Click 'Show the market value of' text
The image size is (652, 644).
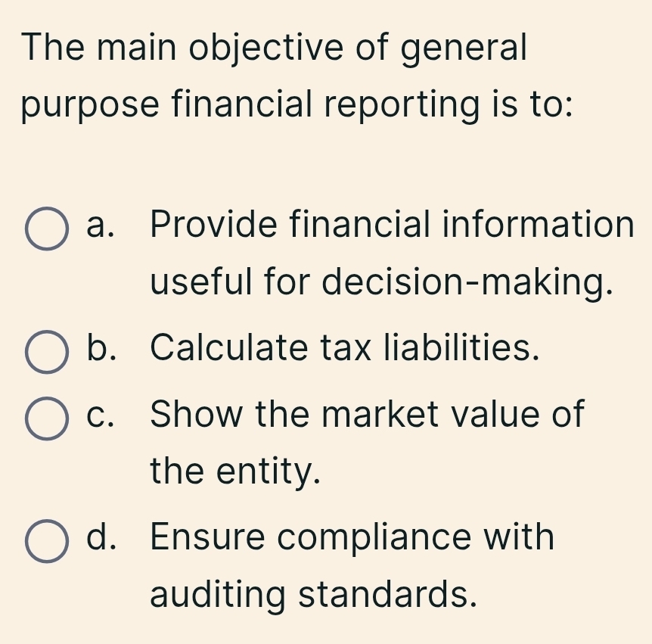(368, 414)
